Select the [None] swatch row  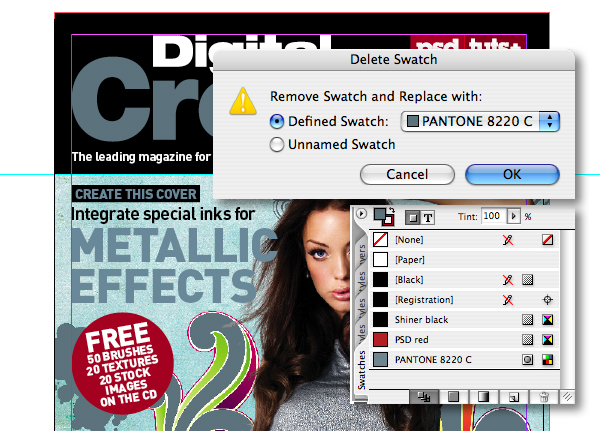[x=465, y=240]
